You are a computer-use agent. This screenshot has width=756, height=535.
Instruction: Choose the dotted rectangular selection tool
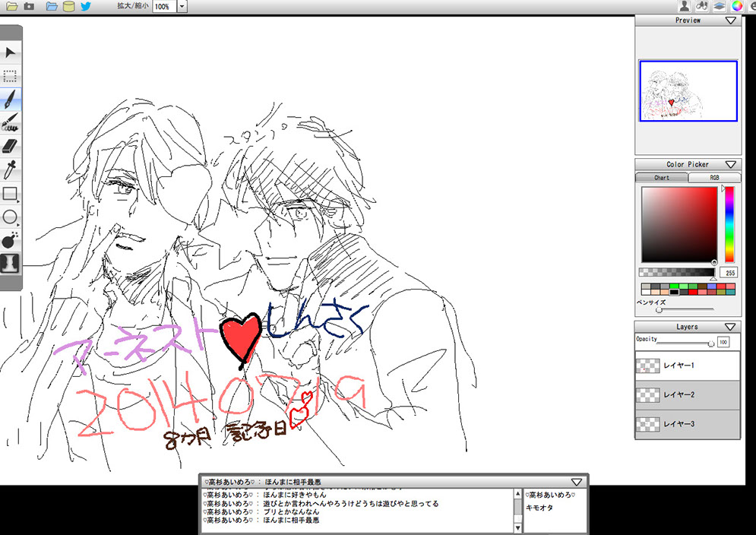[x=11, y=76]
